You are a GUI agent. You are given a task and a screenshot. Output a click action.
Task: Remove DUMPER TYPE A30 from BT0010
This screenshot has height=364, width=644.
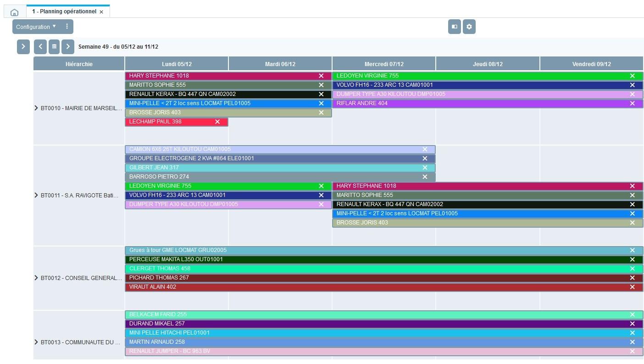click(632, 94)
